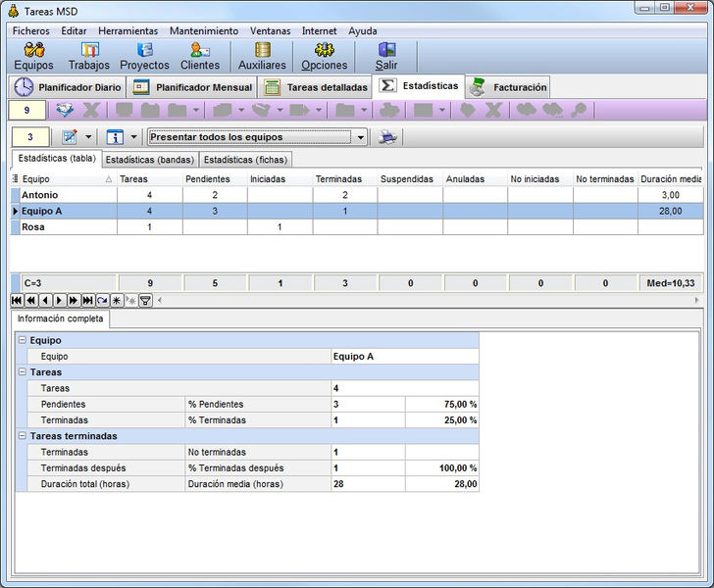Select the Antonio row

click(357, 195)
